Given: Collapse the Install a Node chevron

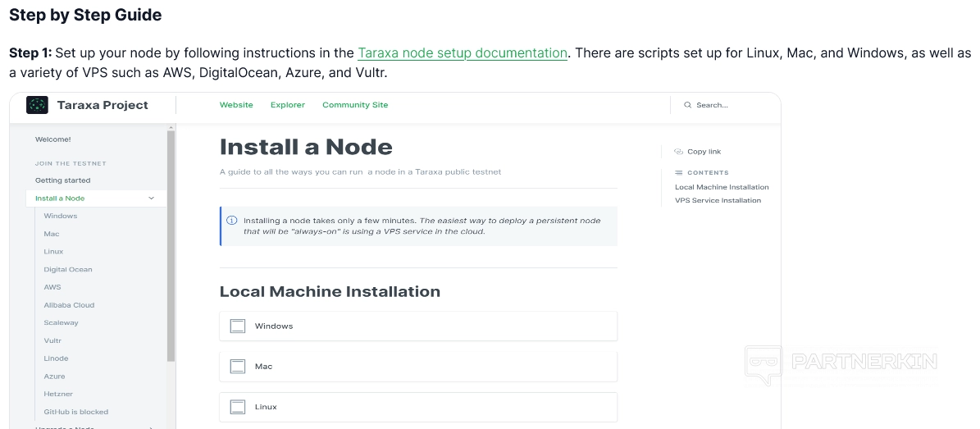Looking at the screenshot, I should [151, 199].
